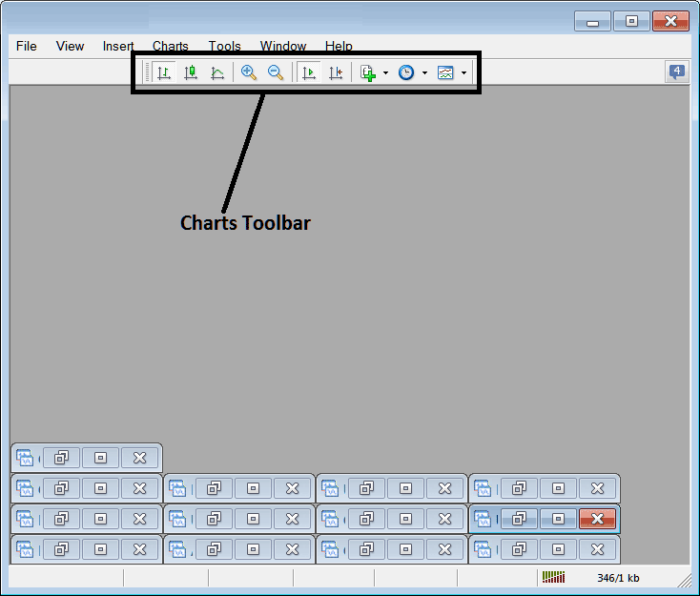
Task: Click the zoom out magnifier
Action: [276, 72]
